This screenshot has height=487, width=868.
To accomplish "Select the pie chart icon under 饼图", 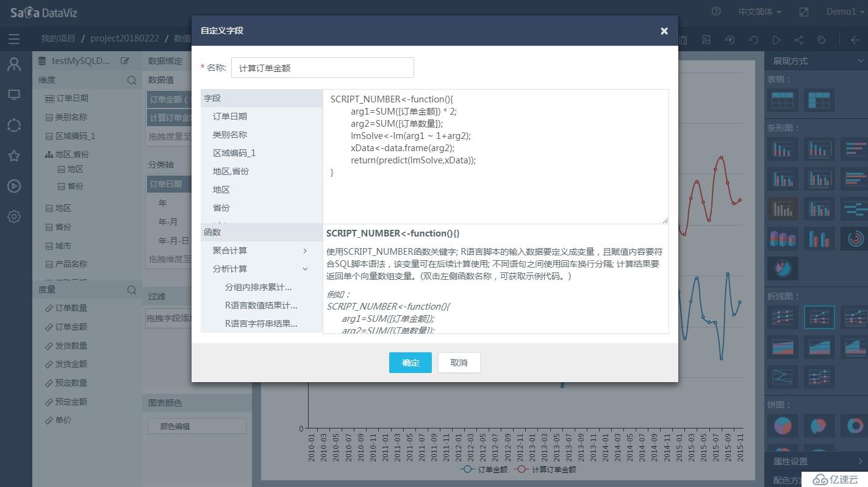I will 783,425.
